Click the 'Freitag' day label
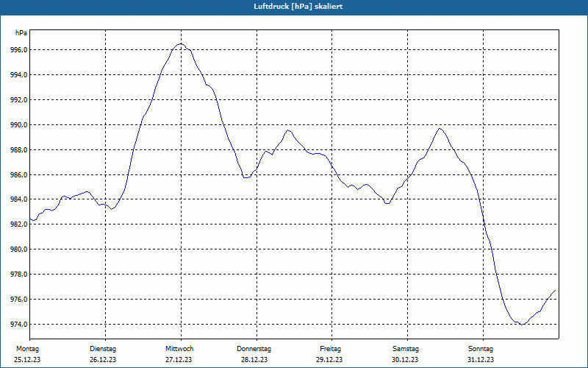The image size is (588, 368). point(330,349)
